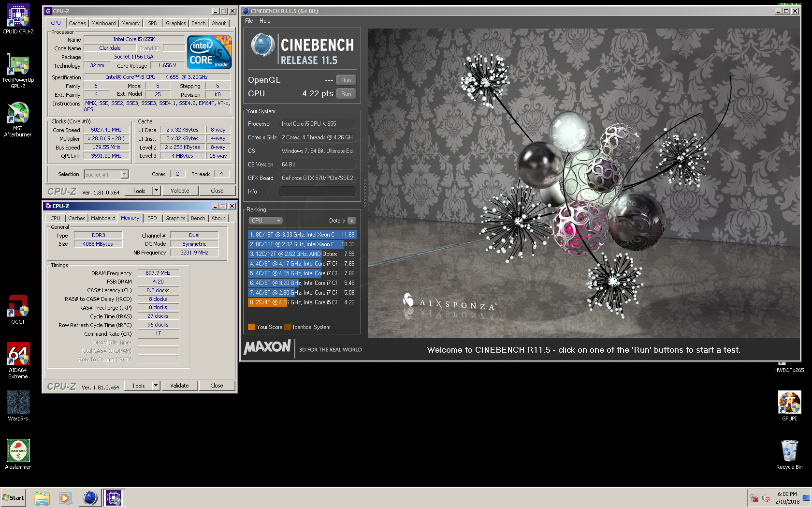
Task: Open Windows Media Player taskbar icon
Action: [65, 498]
